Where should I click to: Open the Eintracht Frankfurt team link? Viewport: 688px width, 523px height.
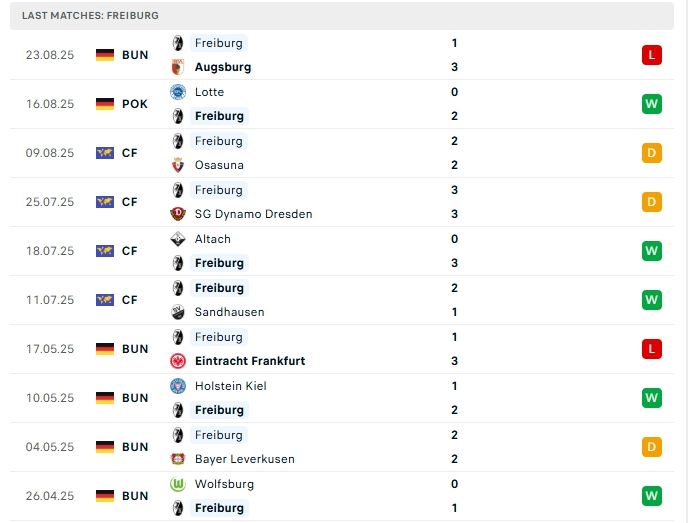click(250, 361)
